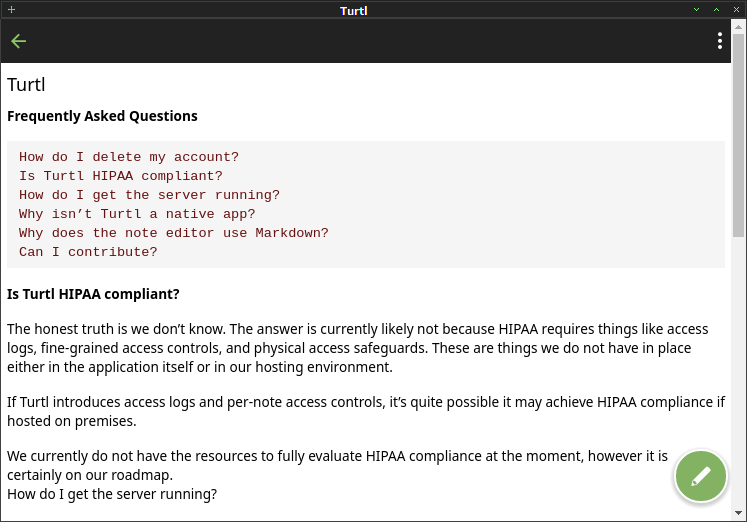Click the scrollbar up arrow
Viewport: 747px width, 522px height.
pos(738,27)
